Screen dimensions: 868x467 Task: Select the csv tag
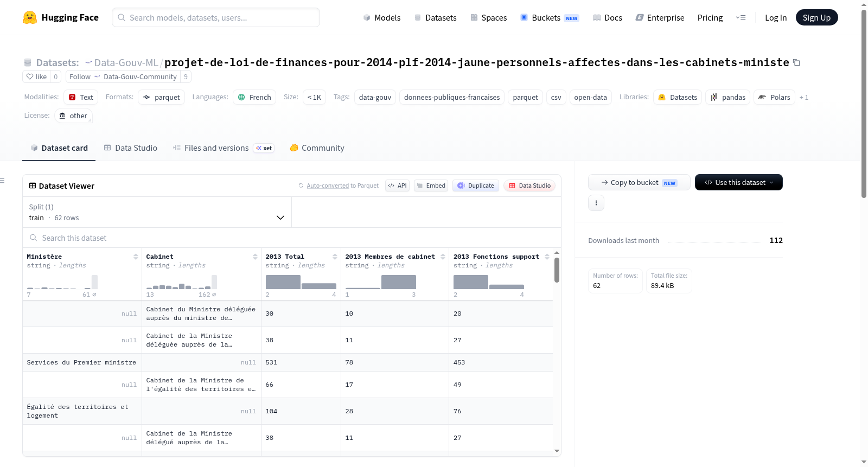point(556,97)
